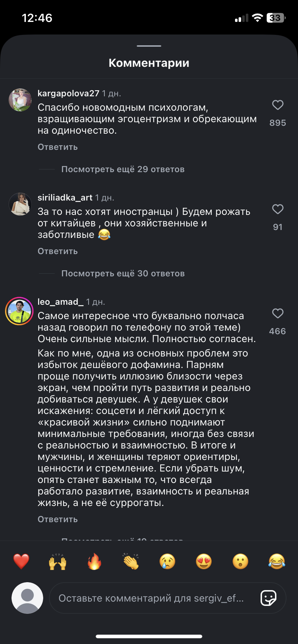The image size is (298, 644).
Task: Tap the sheet drag handle at top
Action: [149, 46]
